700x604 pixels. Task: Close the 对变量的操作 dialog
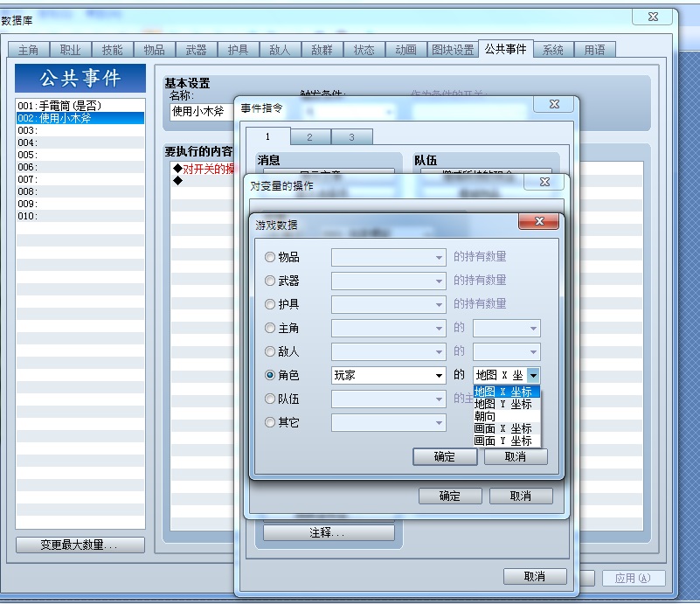(544, 182)
